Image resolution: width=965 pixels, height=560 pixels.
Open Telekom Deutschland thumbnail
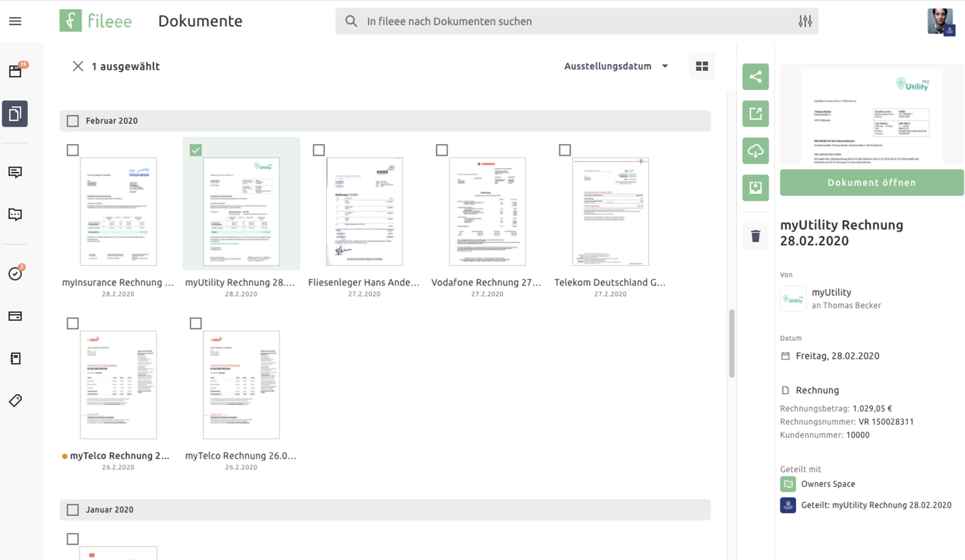[x=610, y=212]
